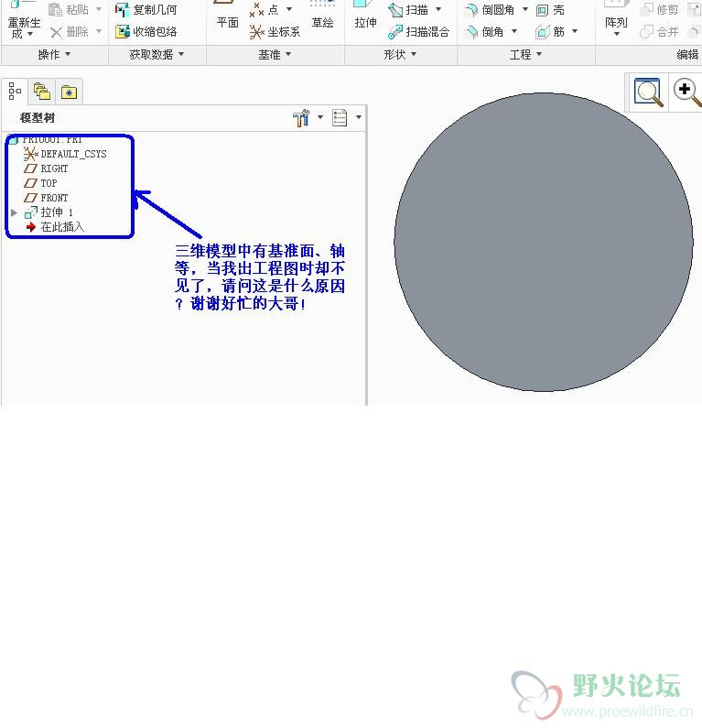
Task: Expand the 操作 group menu
Action: [54, 55]
